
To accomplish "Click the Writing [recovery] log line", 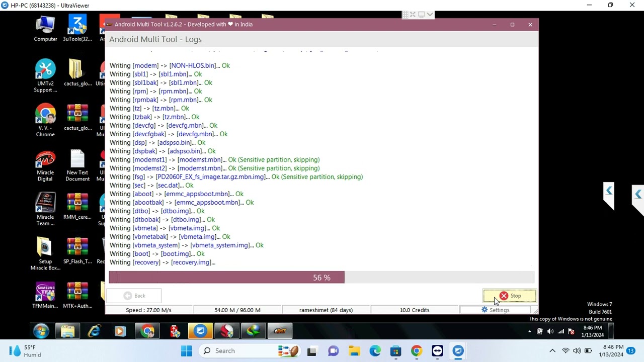I will pyautogui.click(x=163, y=262).
